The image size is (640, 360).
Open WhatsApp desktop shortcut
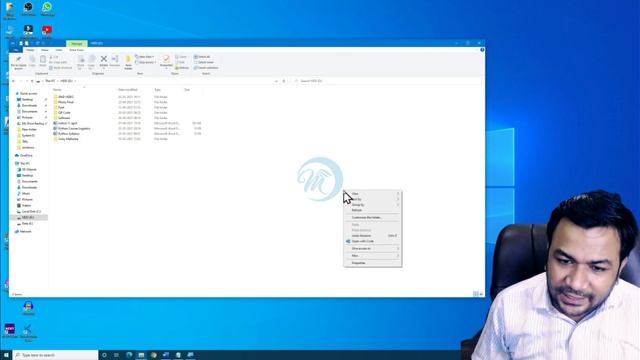point(47,9)
